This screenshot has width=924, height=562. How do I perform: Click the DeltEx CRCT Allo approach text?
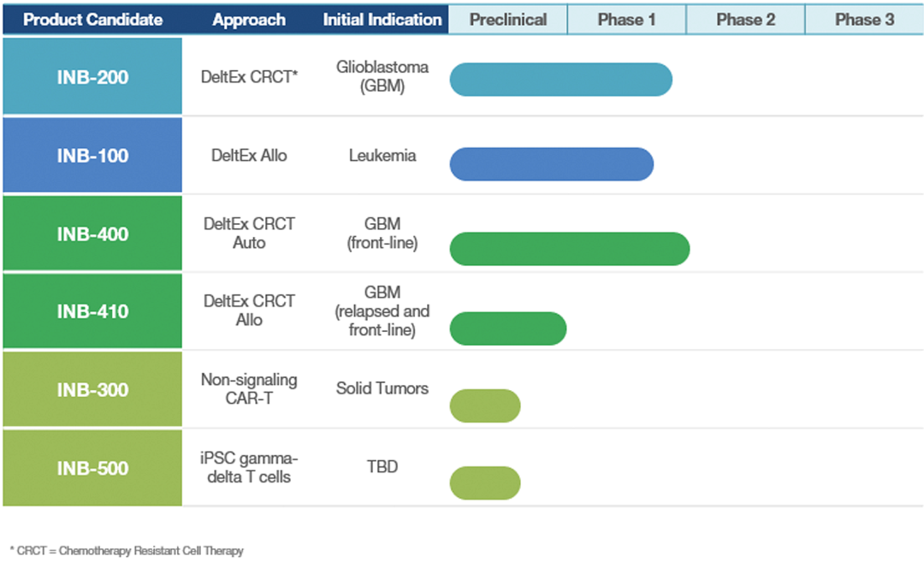(x=249, y=311)
